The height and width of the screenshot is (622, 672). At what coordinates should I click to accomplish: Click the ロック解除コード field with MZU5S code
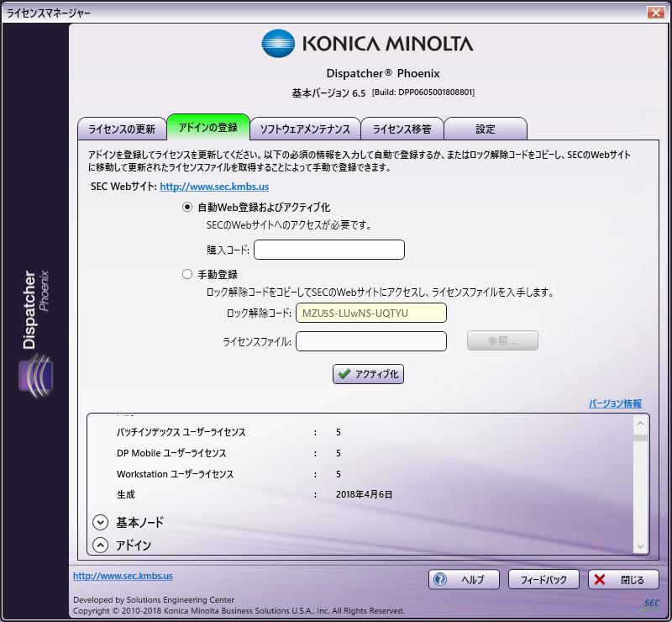371,313
